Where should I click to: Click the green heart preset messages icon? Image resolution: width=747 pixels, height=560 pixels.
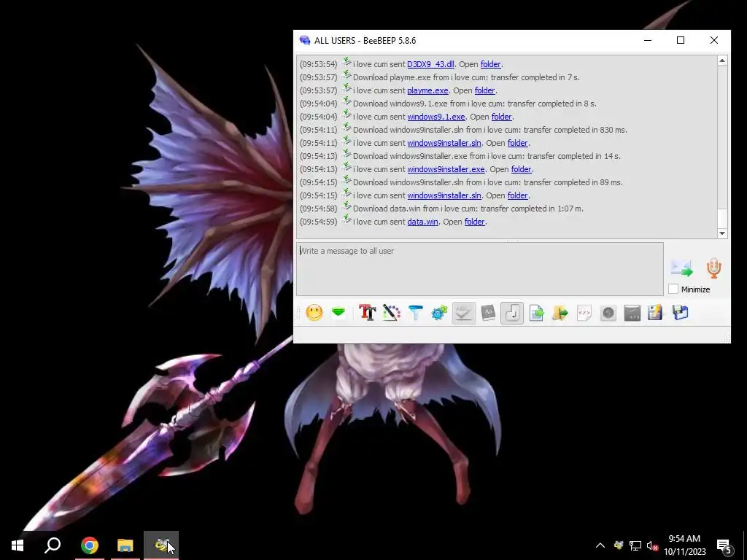tap(338, 313)
